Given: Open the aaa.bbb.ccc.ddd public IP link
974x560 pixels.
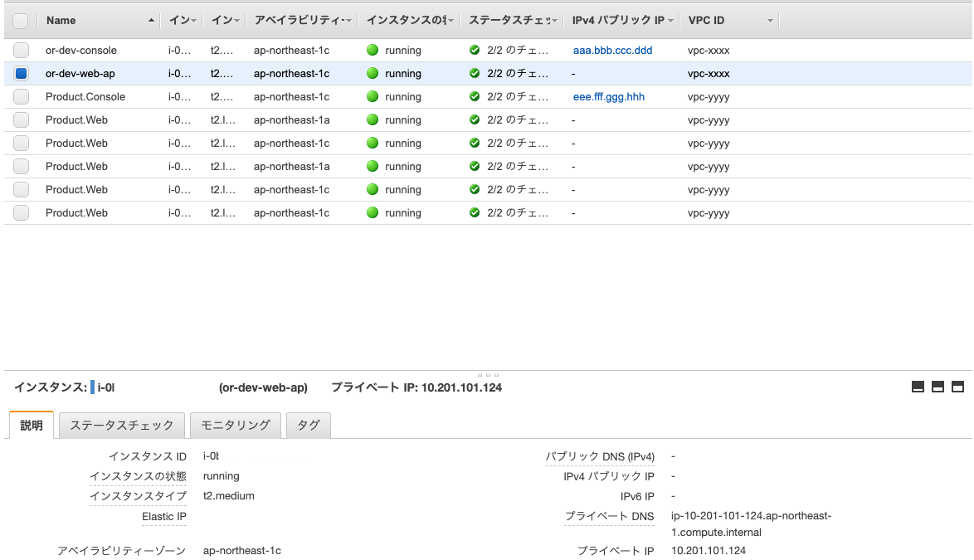Looking at the screenshot, I should pos(612,50).
